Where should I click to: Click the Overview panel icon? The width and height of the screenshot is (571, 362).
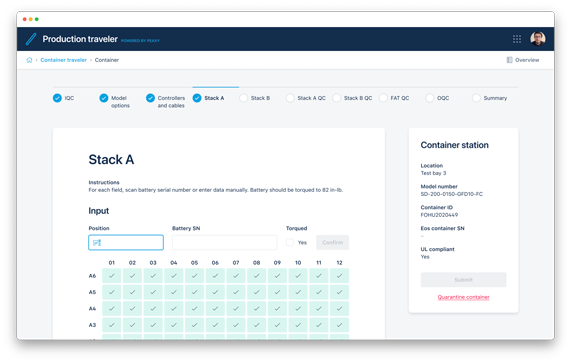coord(509,60)
